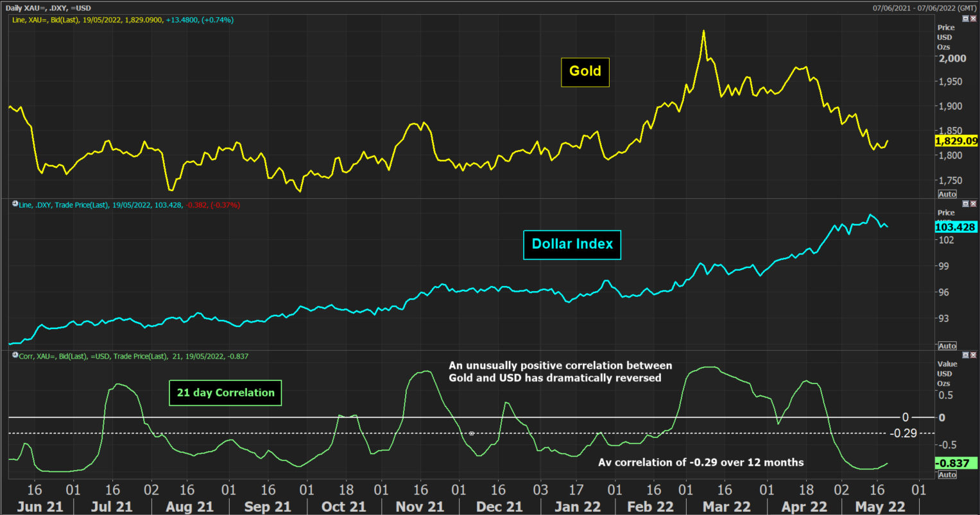Click the -0.29 dotted average line label
This screenshot has width=980, height=515.
pos(902,434)
